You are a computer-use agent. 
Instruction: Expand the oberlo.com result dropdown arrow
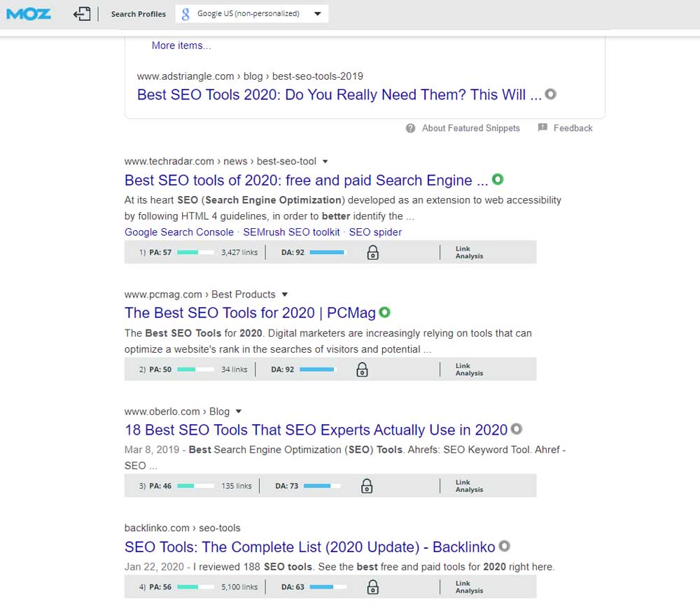(239, 412)
